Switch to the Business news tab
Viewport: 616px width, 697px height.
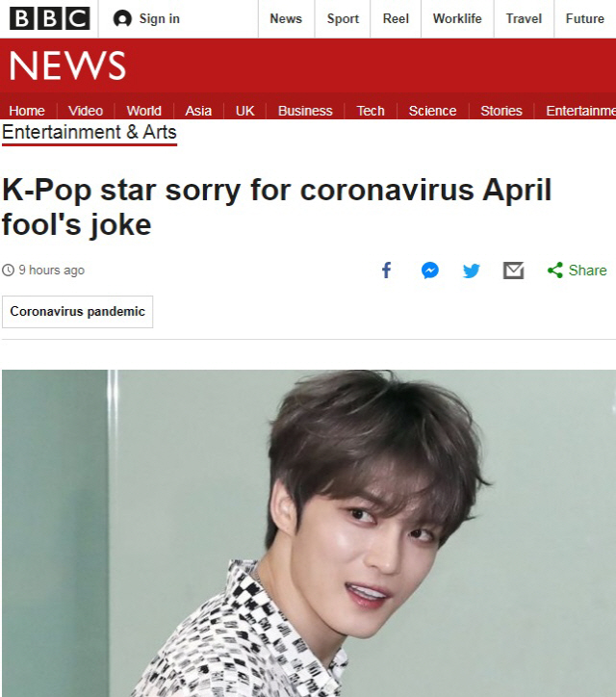point(305,111)
